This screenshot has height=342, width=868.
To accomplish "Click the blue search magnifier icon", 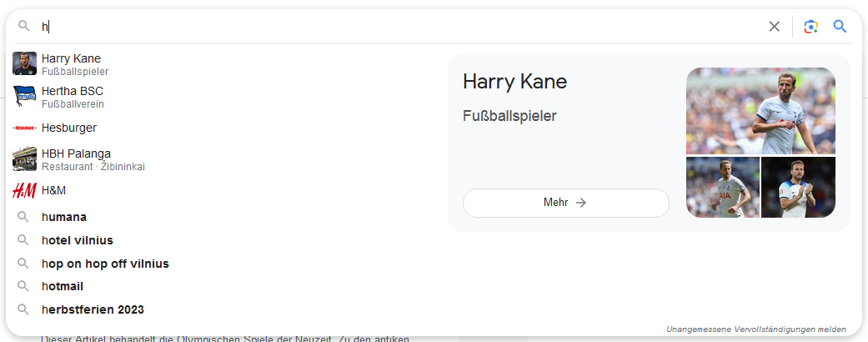I will (840, 27).
